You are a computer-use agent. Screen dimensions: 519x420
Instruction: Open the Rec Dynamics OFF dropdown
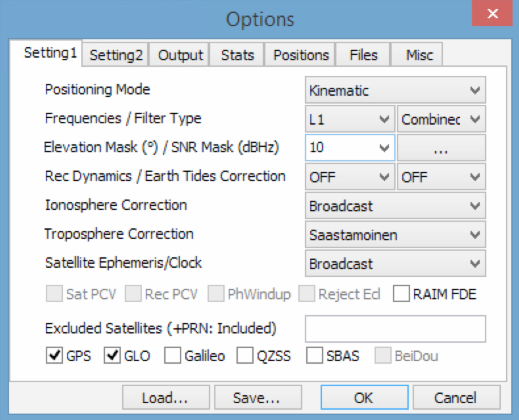coord(350,177)
